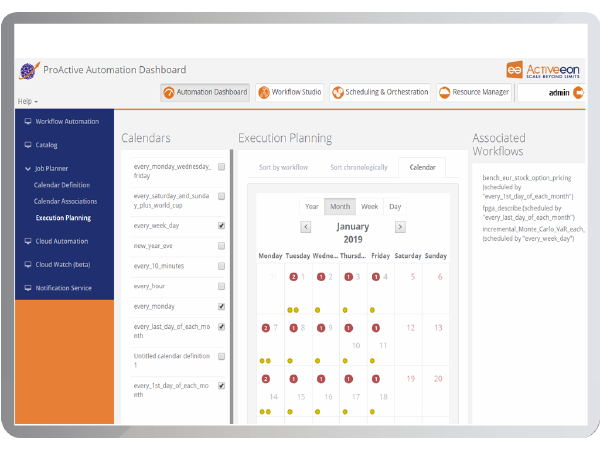This screenshot has width=600, height=450.
Task: Check Untitled calendar definition 1 checkbox
Action: [x=221, y=356]
